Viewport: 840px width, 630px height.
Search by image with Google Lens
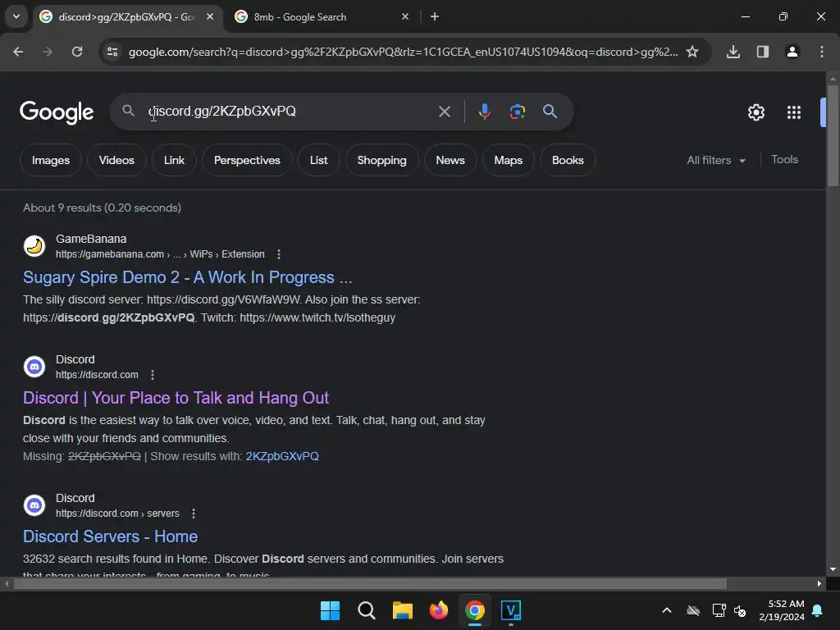pyautogui.click(x=517, y=112)
